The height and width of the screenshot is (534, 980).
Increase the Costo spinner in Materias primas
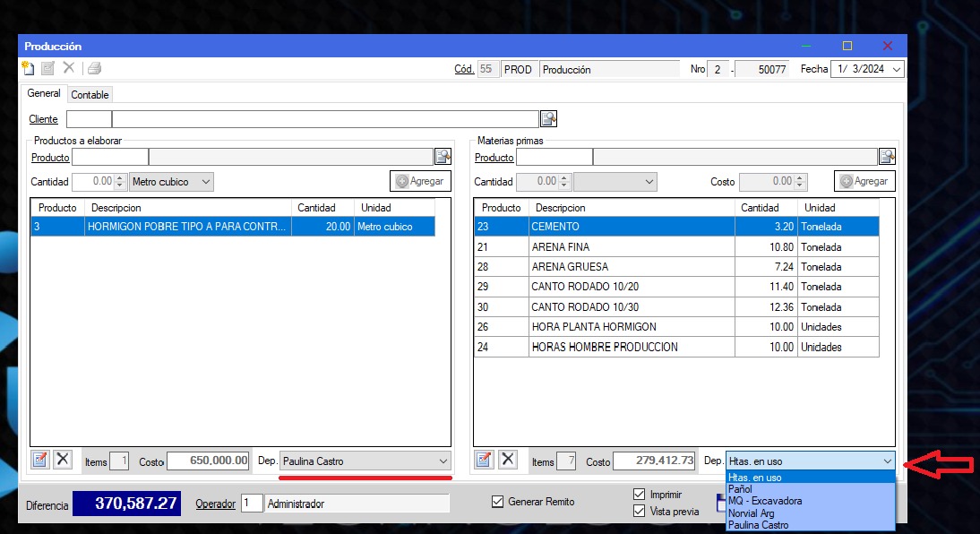pyautogui.click(x=800, y=177)
